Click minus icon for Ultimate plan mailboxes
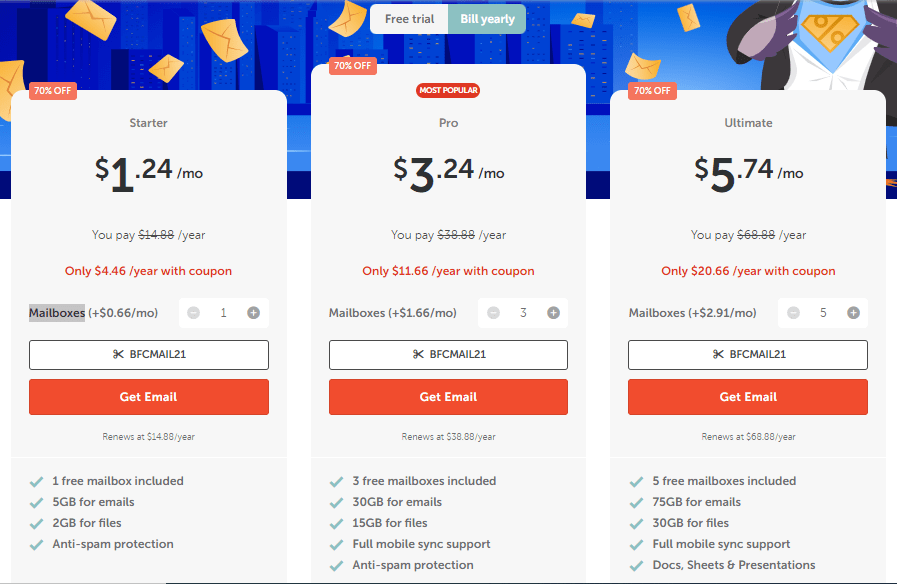Screen dimensions: 897x584 pos(793,313)
